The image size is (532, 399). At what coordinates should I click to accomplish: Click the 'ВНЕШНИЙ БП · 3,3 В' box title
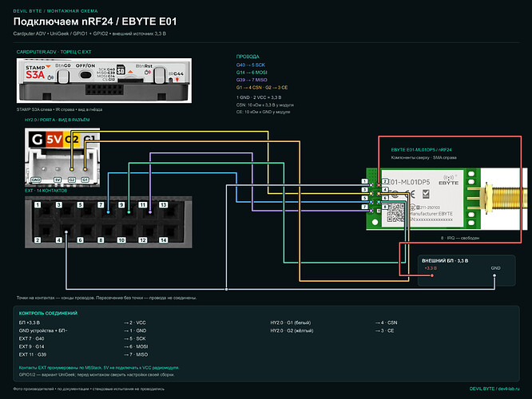(x=445, y=261)
